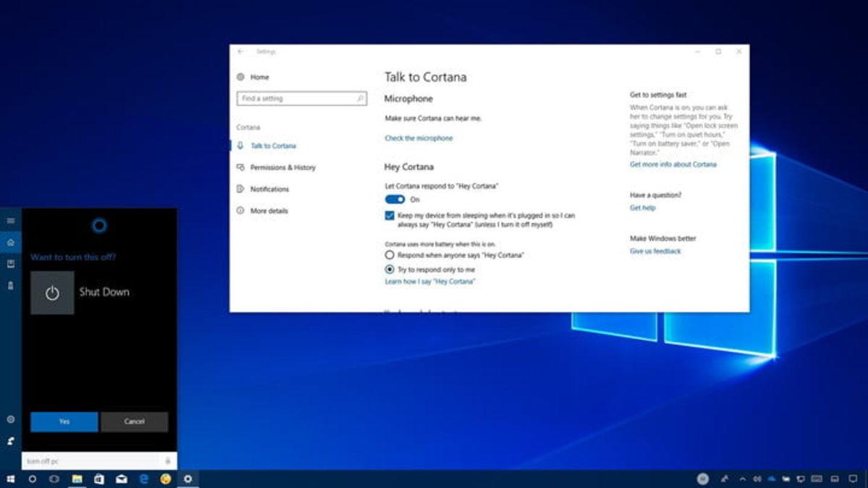Click Yes to confirm shutdown
This screenshot has height=488, width=868.
click(63, 421)
